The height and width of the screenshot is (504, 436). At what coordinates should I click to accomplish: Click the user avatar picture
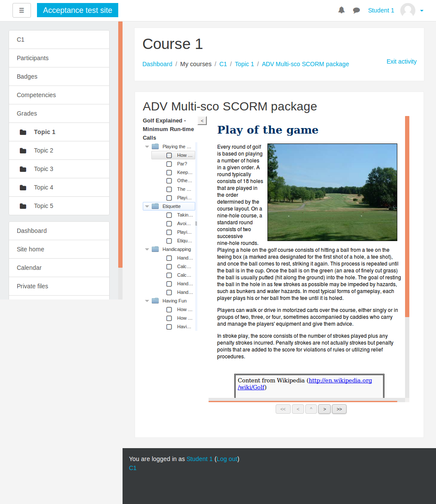point(408,10)
